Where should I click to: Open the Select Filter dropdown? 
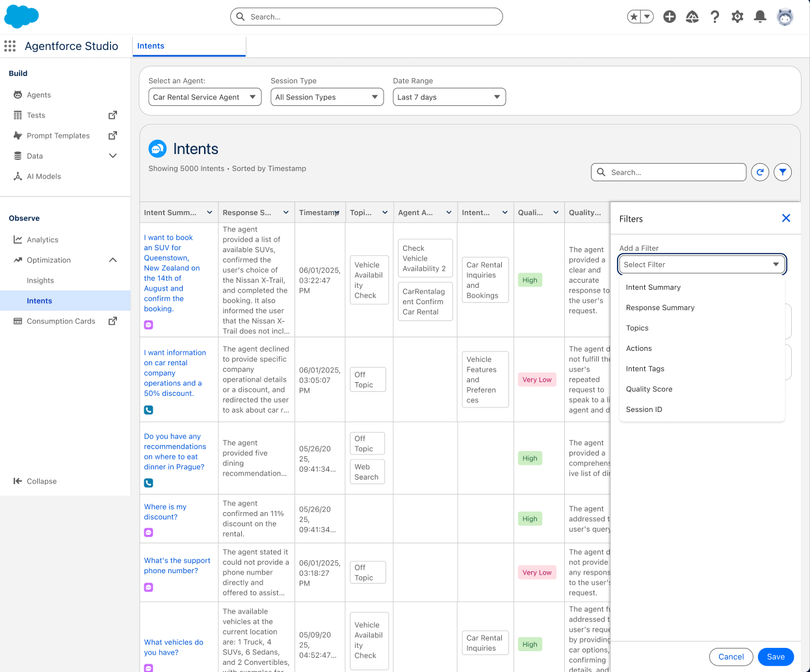click(x=701, y=265)
